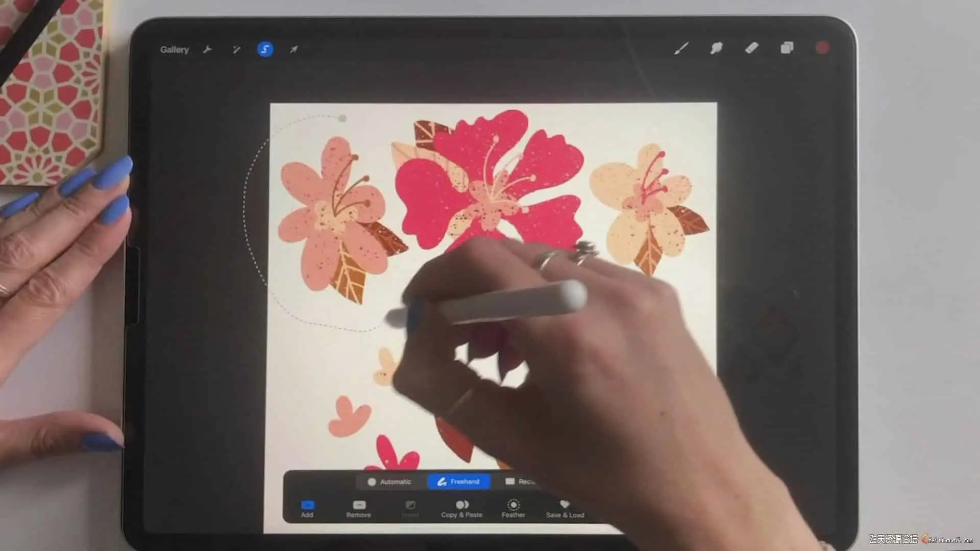The image size is (980, 551).
Task: Select the Paint brush tool
Action: pyautogui.click(x=681, y=48)
